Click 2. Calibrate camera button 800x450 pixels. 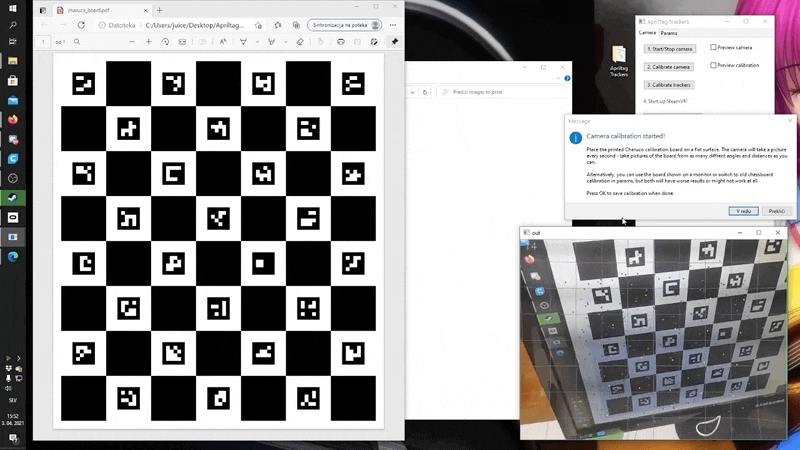[x=668, y=67]
